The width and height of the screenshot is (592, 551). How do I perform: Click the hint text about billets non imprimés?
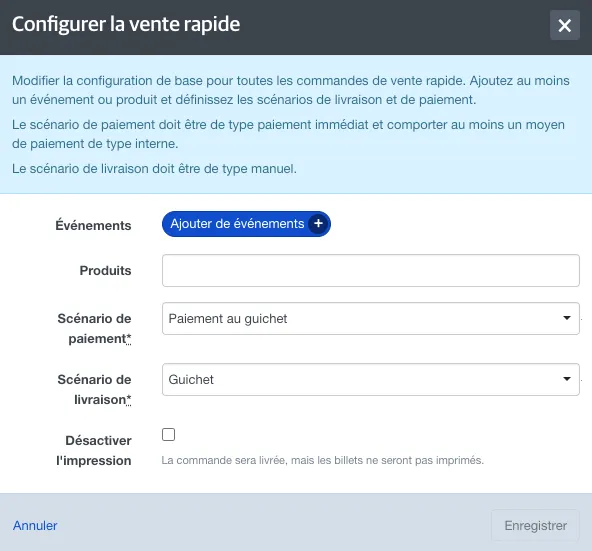click(322, 460)
